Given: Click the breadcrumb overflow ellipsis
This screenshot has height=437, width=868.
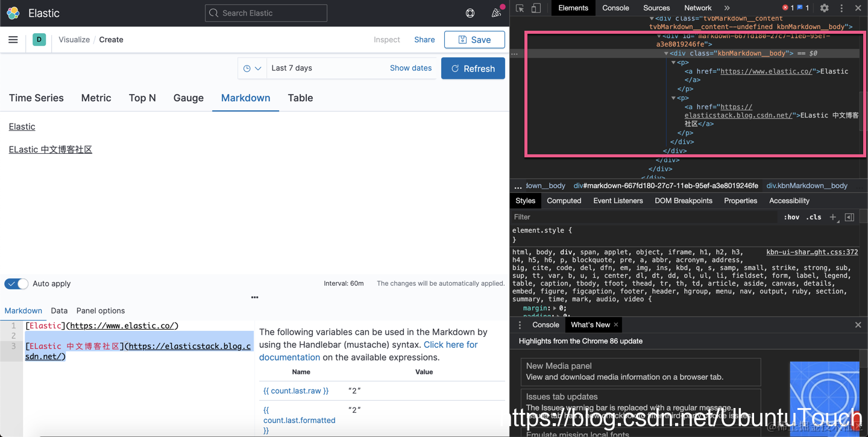Looking at the screenshot, I should pyautogui.click(x=518, y=186).
